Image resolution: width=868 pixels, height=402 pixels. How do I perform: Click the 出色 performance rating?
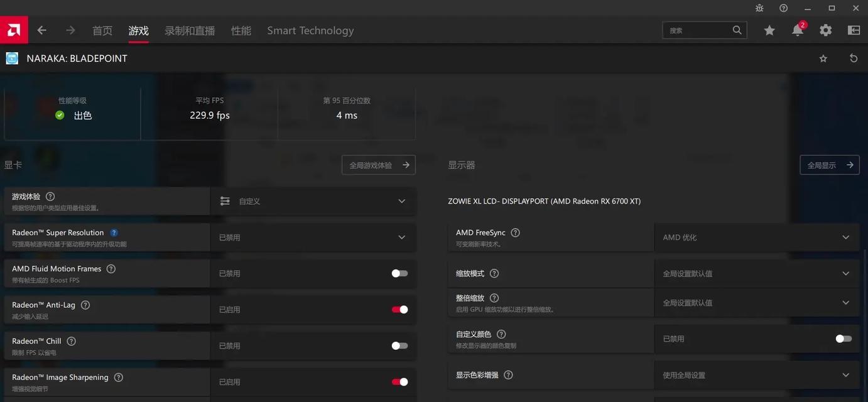coord(83,116)
